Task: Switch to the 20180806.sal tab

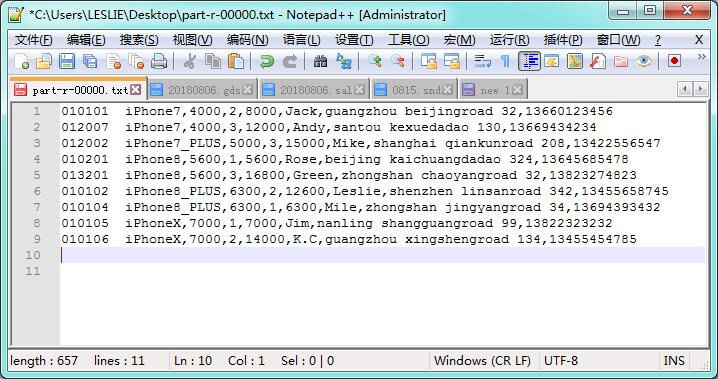Action: (x=315, y=90)
